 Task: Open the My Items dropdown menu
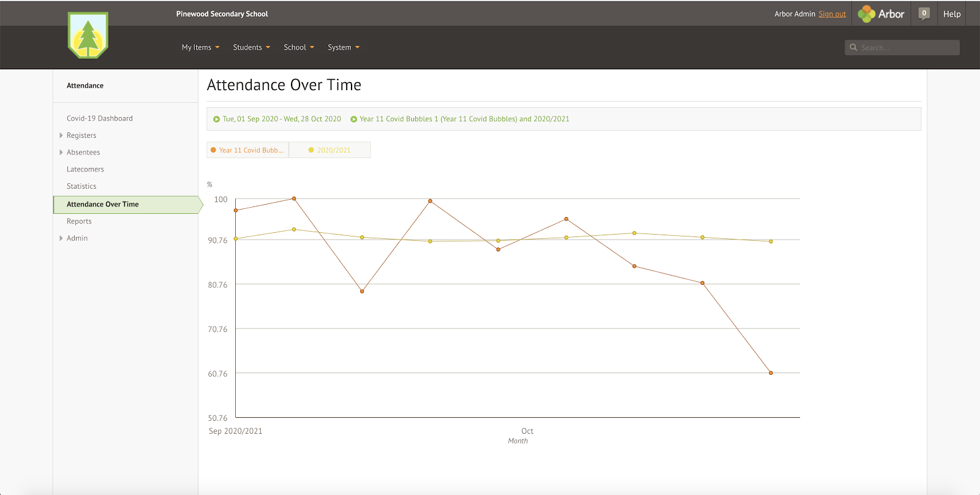tap(200, 47)
